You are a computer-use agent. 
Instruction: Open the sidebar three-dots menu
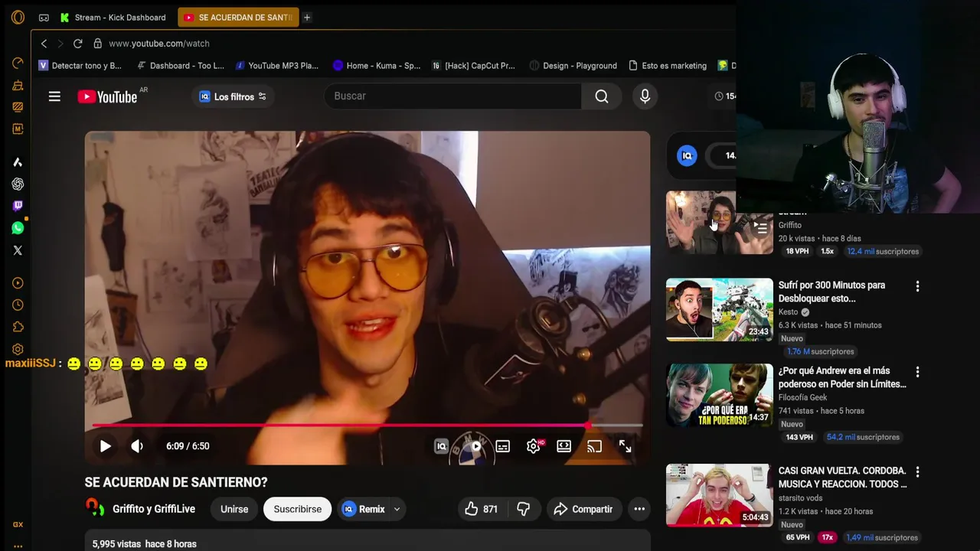coord(18,546)
